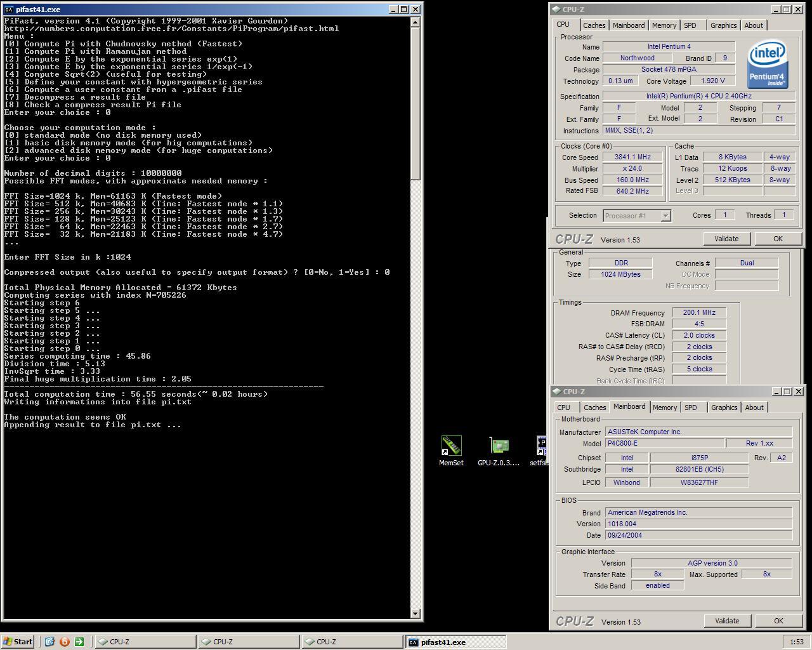This screenshot has width=812, height=650.
Task: Click the Core Voltage value 1.920 V
Action: pyautogui.click(x=712, y=81)
